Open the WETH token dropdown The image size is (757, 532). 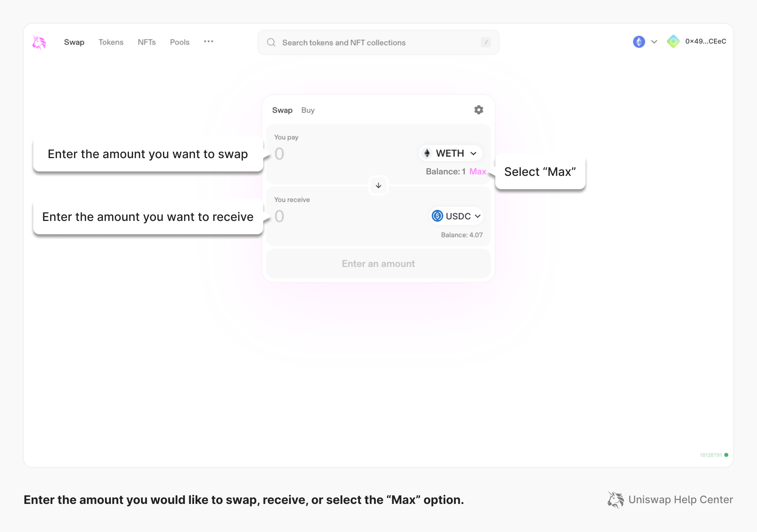tap(450, 153)
